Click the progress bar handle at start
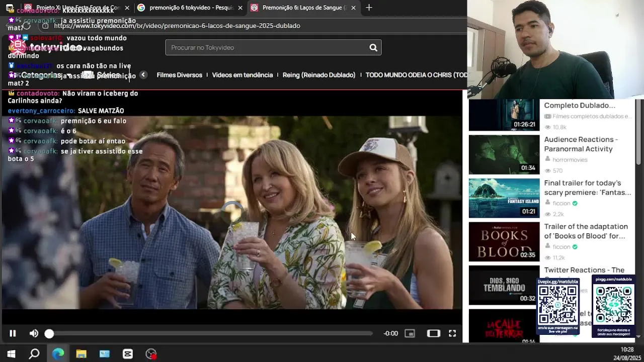Screen dimensions: 644x362 point(49,333)
